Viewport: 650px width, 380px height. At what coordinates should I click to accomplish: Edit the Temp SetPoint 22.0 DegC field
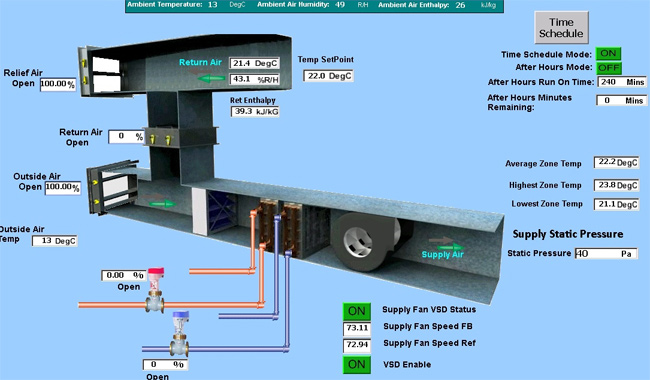(x=328, y=76)
